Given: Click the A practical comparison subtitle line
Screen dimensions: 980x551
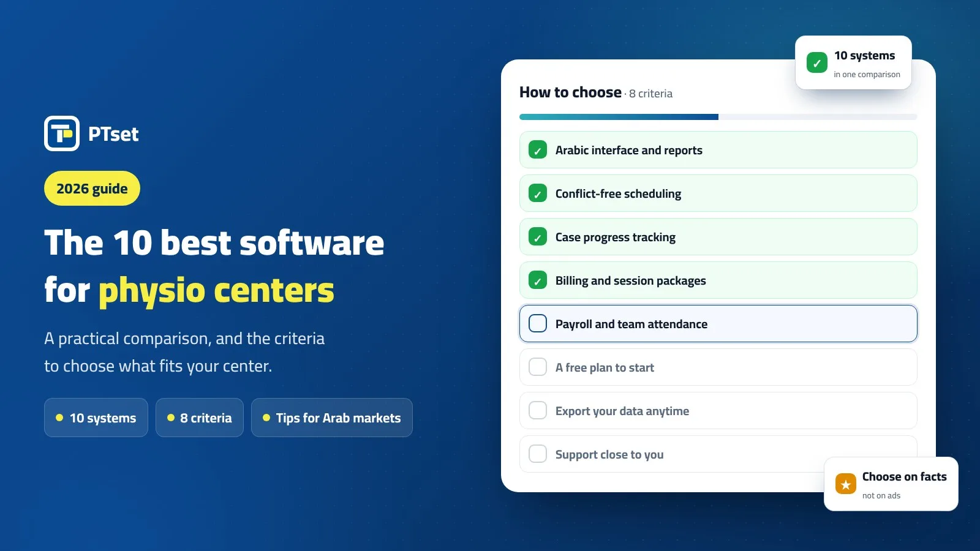Looking at the screenshot, I should 184,339.
